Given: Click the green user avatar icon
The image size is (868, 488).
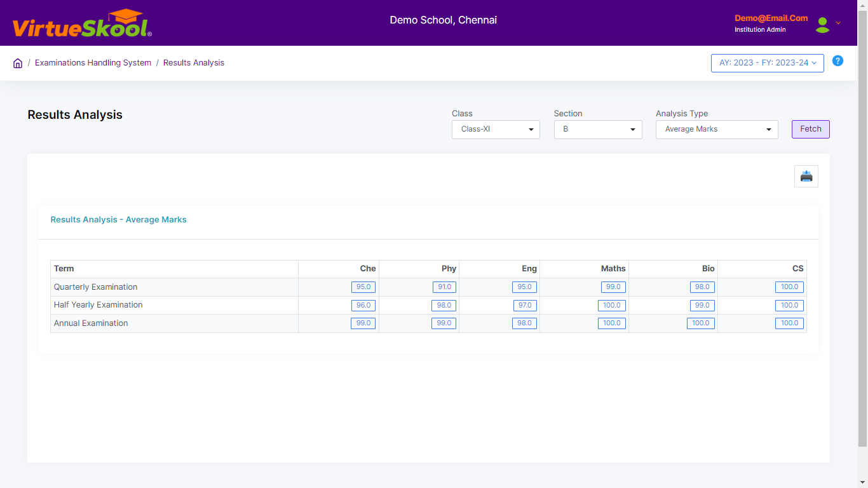Looking at the screenshot, I should (x=823, y=25).
